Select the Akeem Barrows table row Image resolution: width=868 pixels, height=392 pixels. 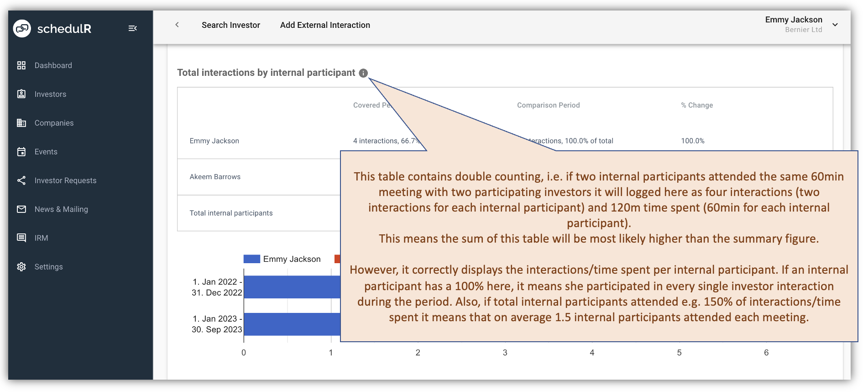pos(215,177)
